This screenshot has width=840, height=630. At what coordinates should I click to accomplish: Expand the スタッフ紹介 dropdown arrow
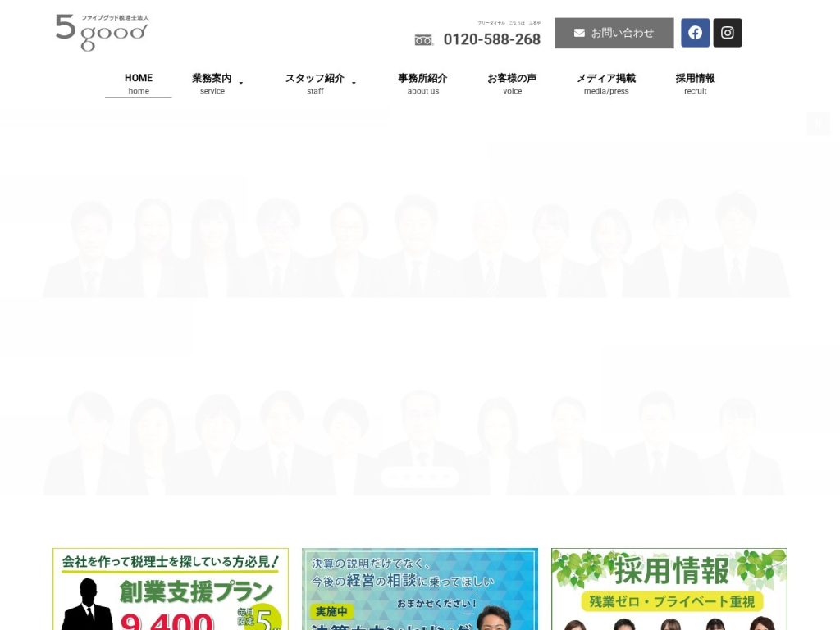(x=354, y=84)
